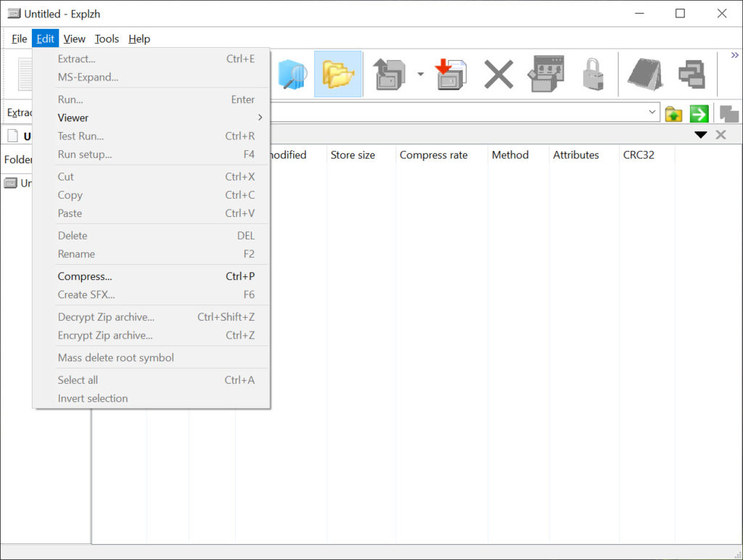Click the extract archive toolbar icon
Screen dimensions: 743x560
click(390, 74)
